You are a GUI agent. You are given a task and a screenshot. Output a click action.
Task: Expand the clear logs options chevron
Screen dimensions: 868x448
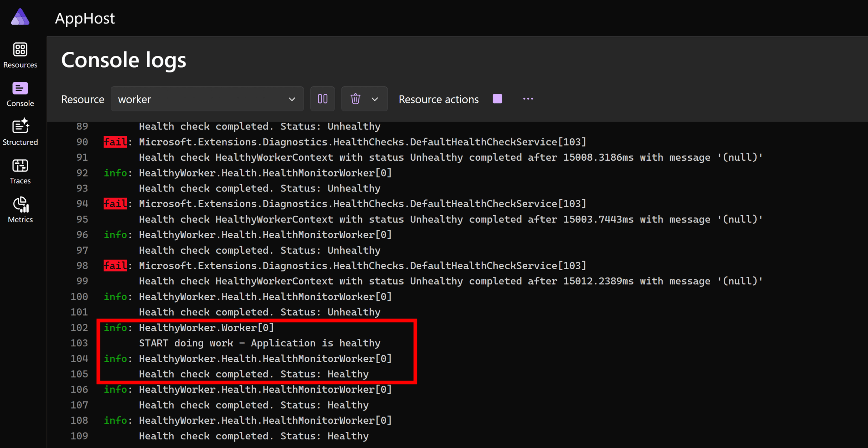pos(375,99)
